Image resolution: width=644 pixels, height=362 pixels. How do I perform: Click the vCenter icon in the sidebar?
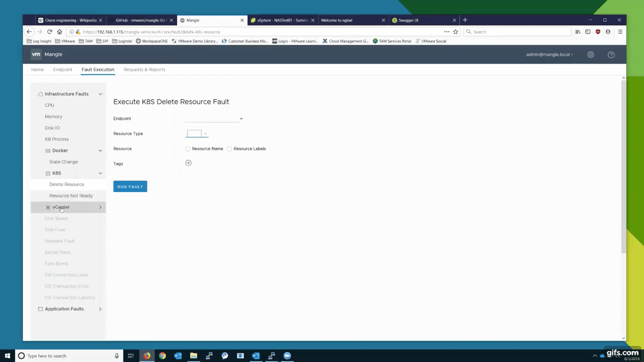(x=48, y=207)
